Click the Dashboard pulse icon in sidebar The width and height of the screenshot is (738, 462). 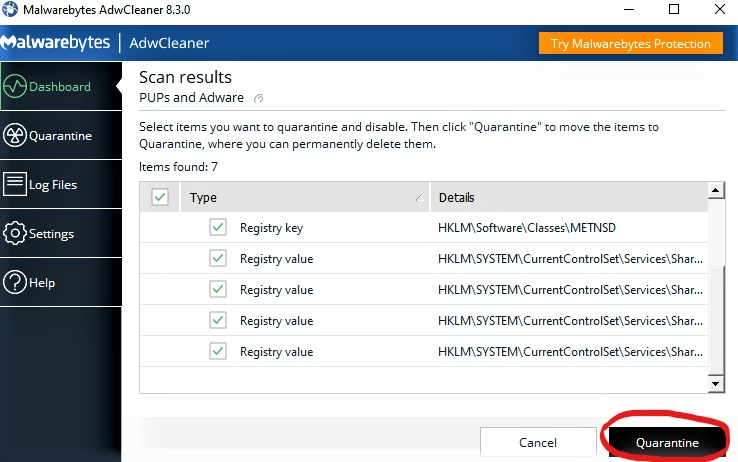click(15, 87)
